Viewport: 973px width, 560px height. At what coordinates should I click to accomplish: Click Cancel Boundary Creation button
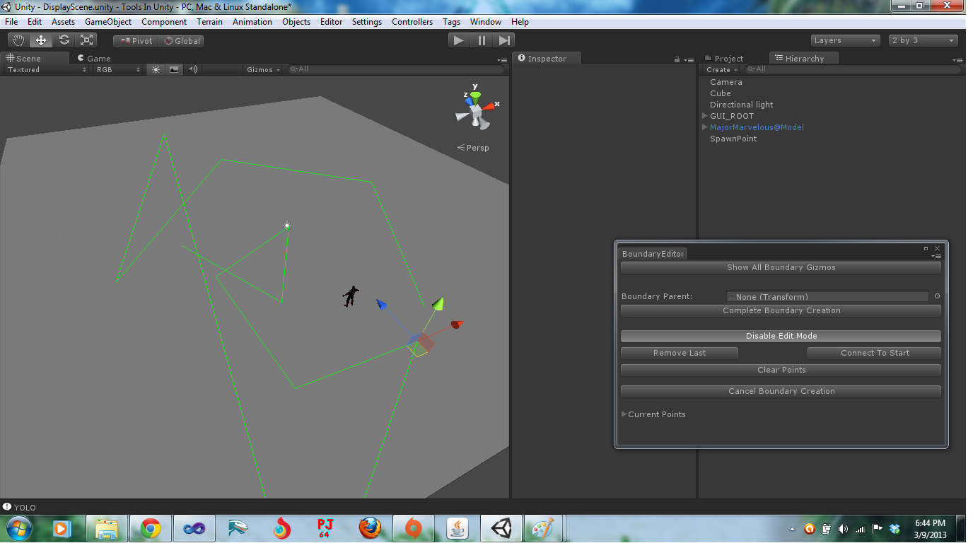click(781, 391)
